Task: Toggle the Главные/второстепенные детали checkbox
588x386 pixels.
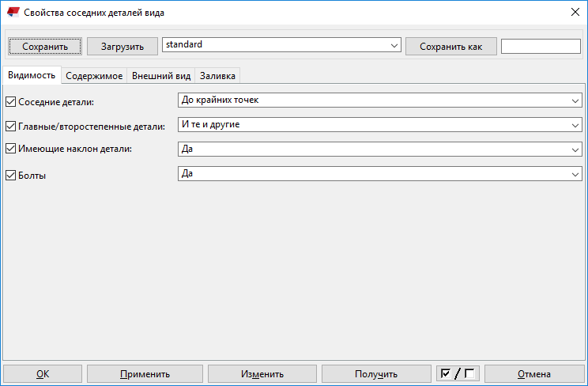Action: (x=11, y=126)
